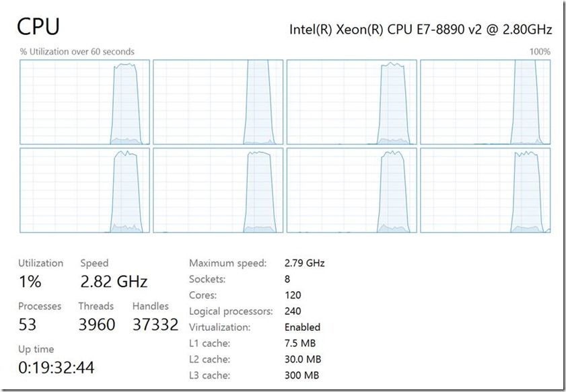566x392 pixels.
Task: Click the second CPU graph in top row
Action: tap(218, 102)
